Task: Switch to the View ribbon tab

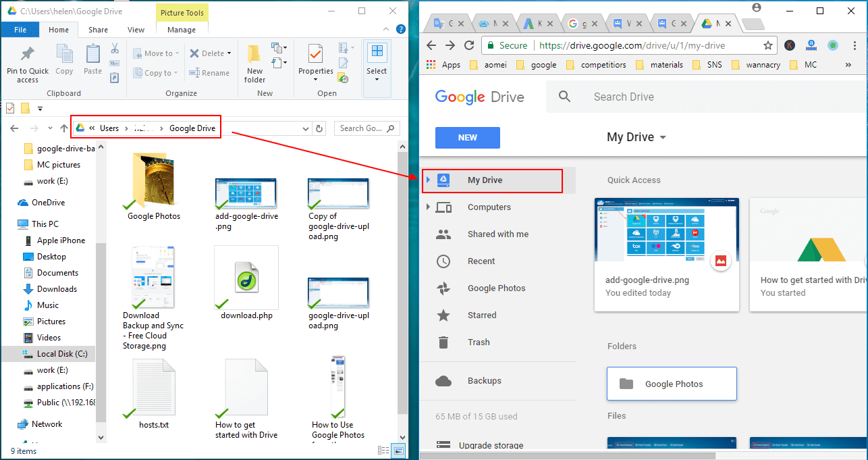Action: pos(136,30)
